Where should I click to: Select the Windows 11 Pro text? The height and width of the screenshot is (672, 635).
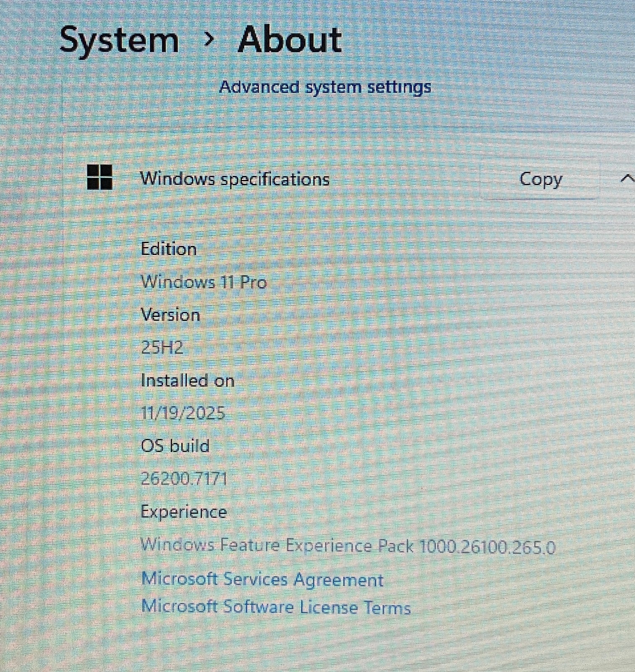[x=204, y=282]
